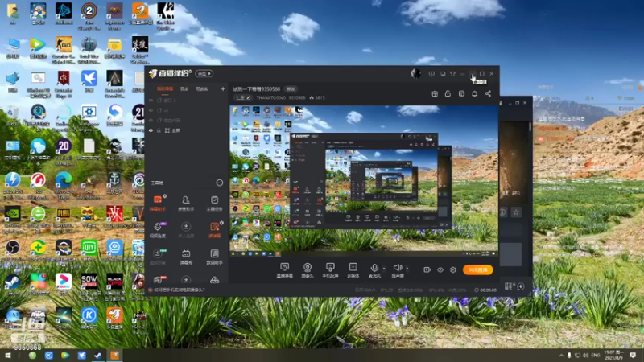The height and width of the screenshot is (362, 644).
Task: Toggle the preview eye icon near settings
Action: click(x=440, y=269)
